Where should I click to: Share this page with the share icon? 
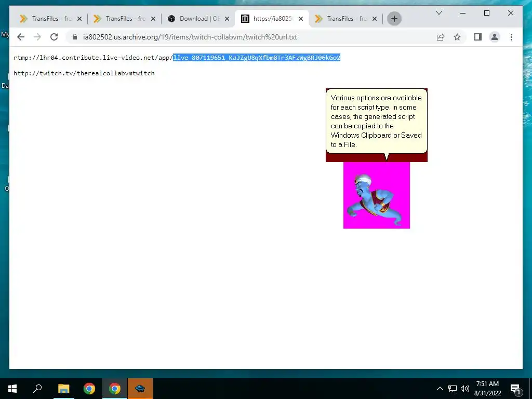[441, 37]
